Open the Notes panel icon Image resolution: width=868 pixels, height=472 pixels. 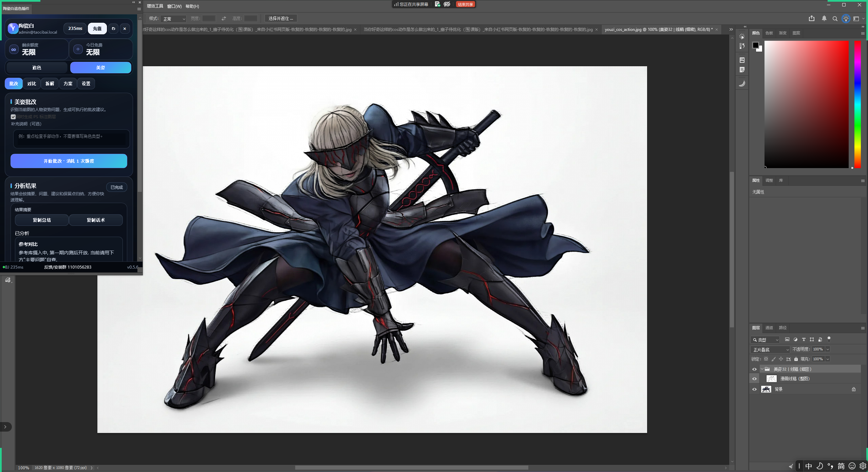[742, 70]
